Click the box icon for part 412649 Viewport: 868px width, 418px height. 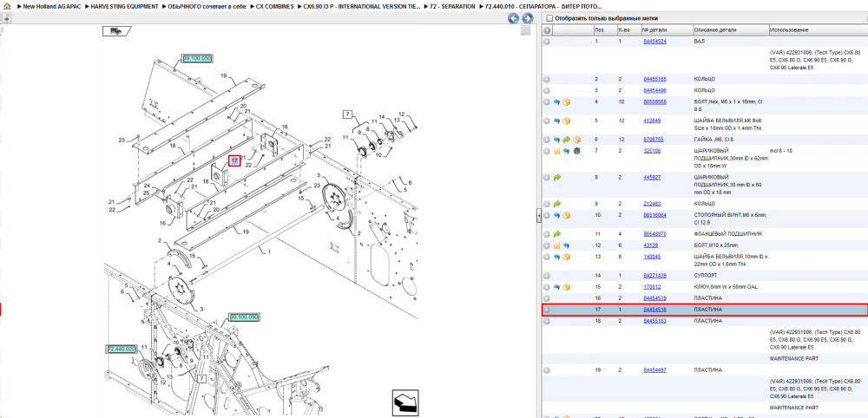(x=567, y=121)
